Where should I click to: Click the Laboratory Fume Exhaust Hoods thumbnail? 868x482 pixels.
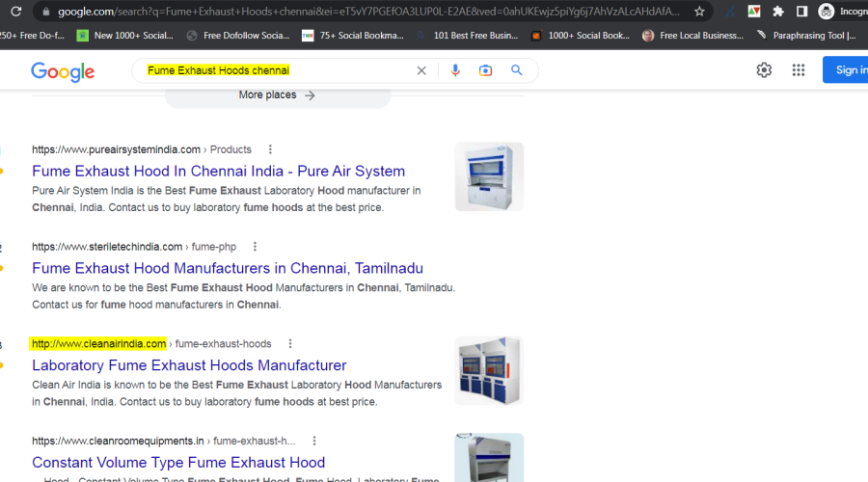(489, 370)
